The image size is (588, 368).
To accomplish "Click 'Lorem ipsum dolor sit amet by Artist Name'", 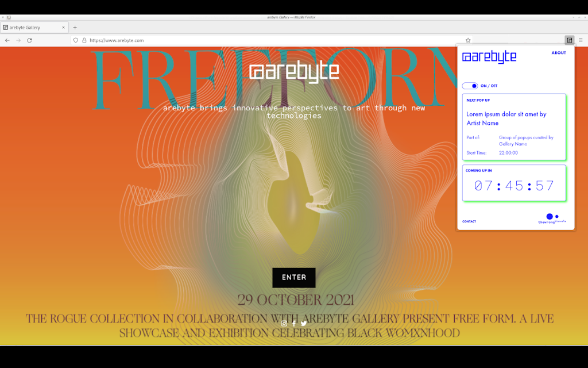I will point(506,118).
